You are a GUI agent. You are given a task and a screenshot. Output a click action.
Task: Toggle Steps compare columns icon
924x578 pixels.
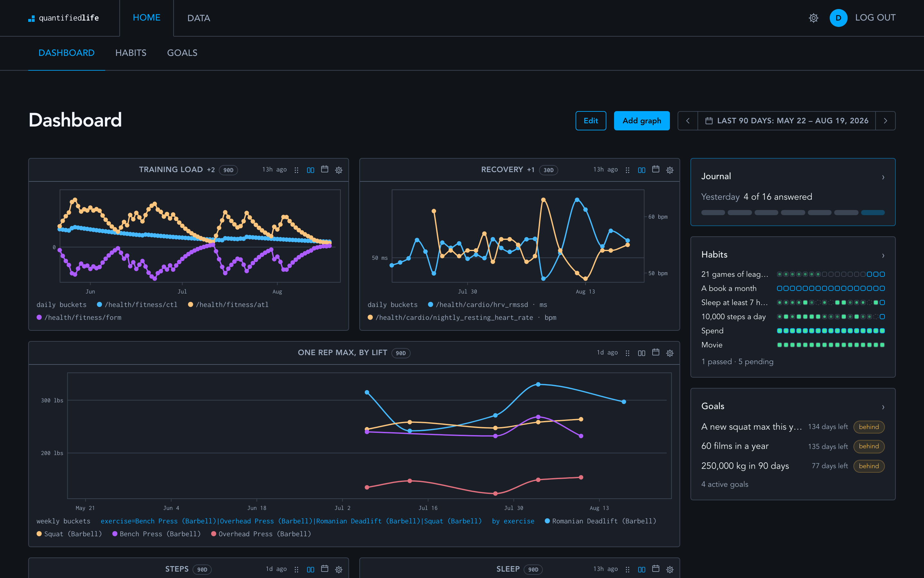[x=311, y=569]
